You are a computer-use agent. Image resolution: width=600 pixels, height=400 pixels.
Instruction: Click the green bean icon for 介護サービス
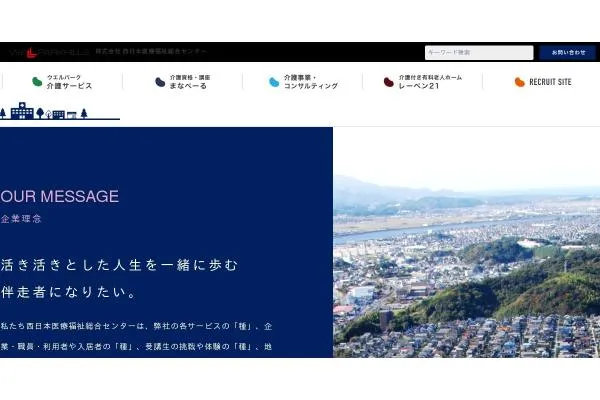point(37,82)
